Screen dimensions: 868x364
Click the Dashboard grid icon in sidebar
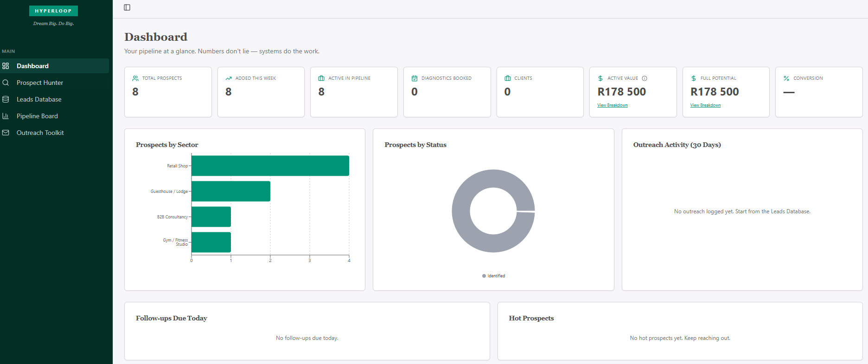coord(6,66)
